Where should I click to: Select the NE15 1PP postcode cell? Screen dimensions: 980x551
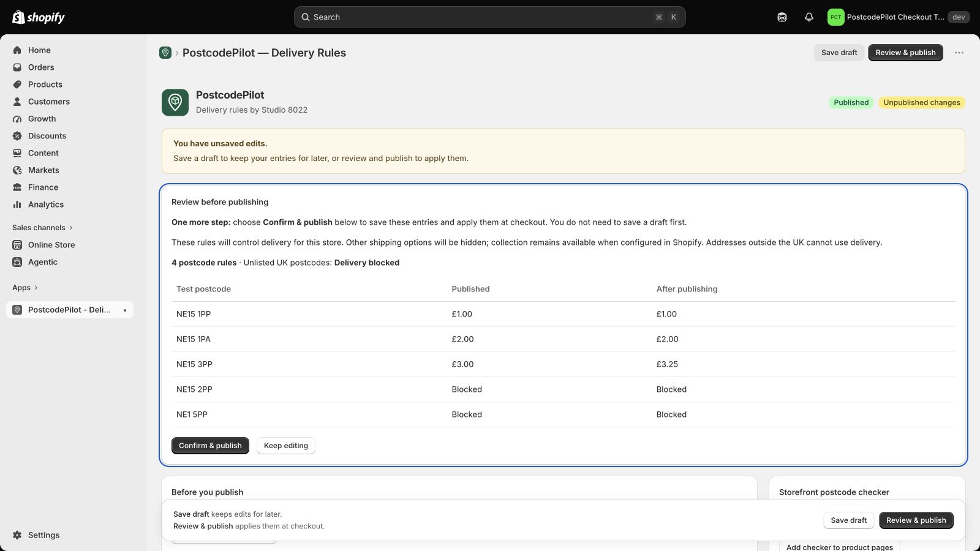coord(194,314)
